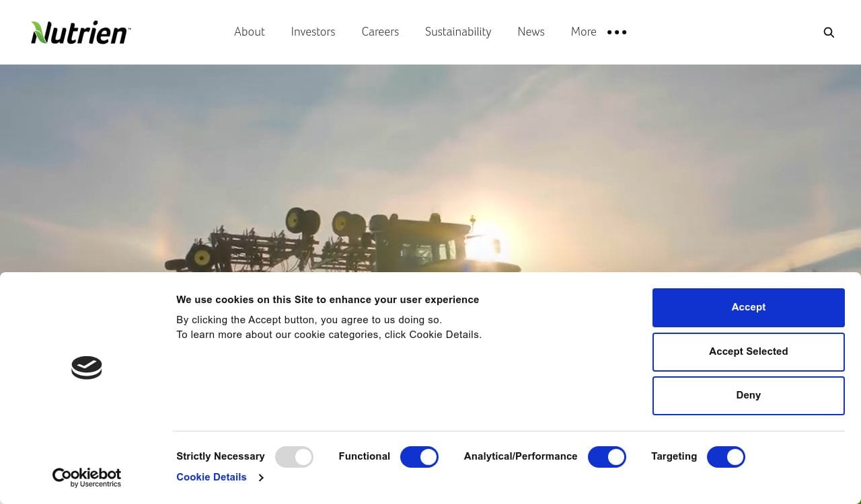Toggle the Strictly Necessary cookies switch
Viewport: 861px width, 504px height.
click(294, 457)
